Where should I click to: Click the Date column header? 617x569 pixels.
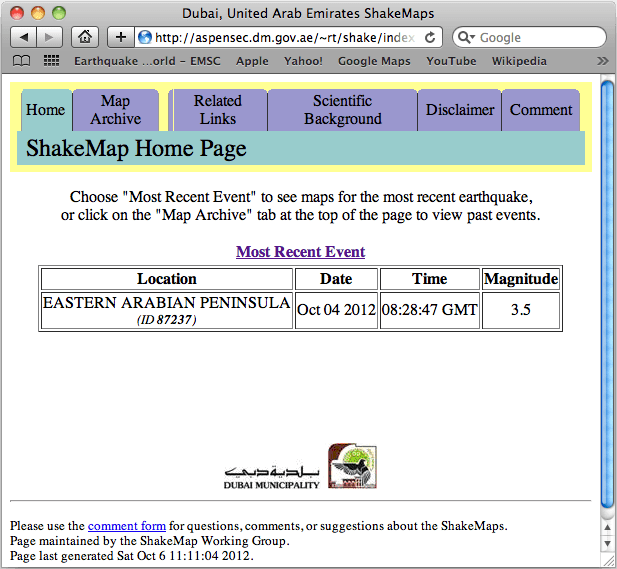click(336, 279)
